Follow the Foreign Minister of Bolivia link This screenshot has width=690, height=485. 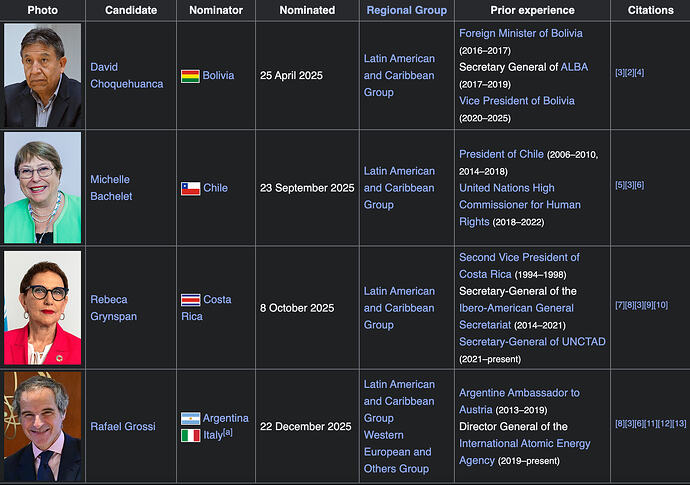click(x=520, y=33)
